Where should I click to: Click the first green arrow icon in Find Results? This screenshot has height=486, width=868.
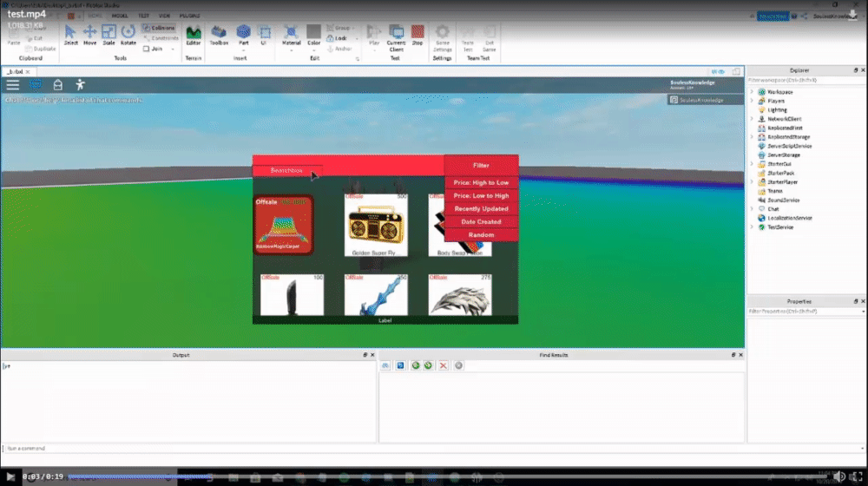(415, 365)
